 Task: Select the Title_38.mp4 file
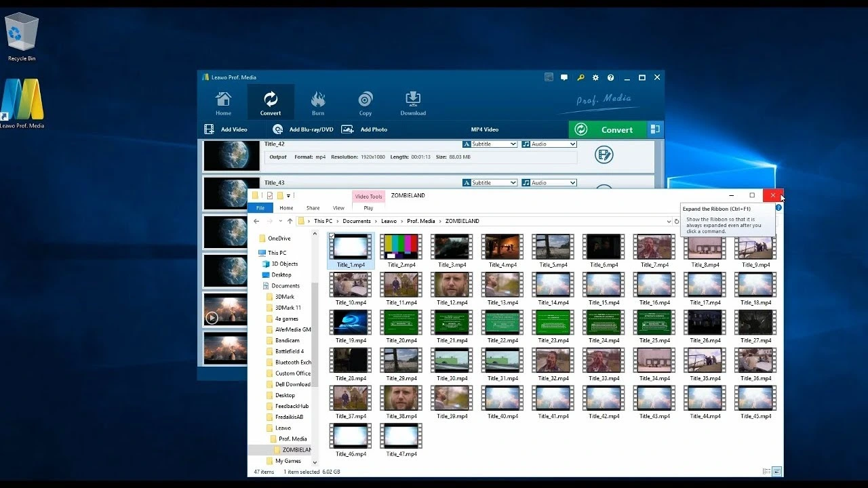pos(401,403)
